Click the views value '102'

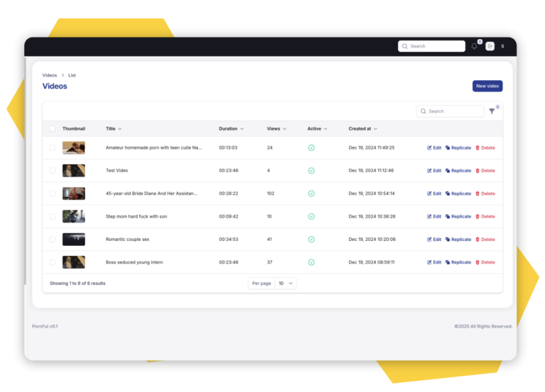coord(270,194)
